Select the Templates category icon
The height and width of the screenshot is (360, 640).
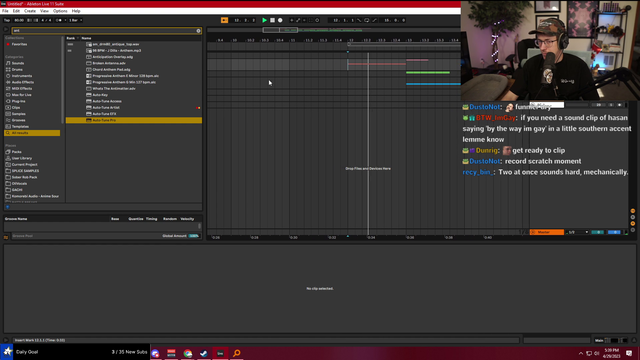tap(8, 127)
